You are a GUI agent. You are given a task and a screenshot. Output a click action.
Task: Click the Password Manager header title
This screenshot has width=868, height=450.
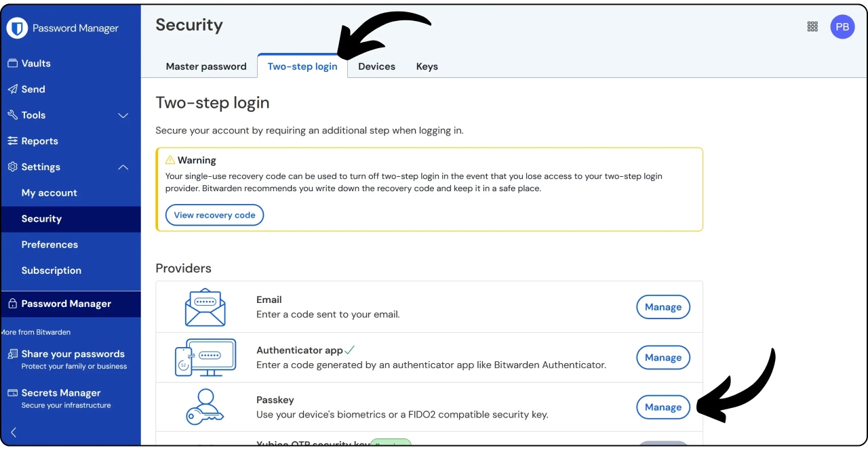click(x=75, y=28)
